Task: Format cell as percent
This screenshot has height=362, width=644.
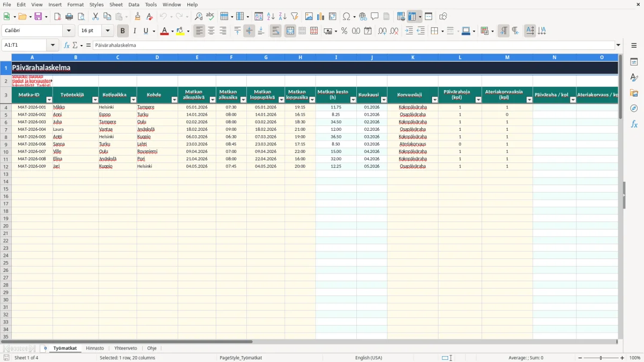Action: pyautogui.click(x=344, y=31)
